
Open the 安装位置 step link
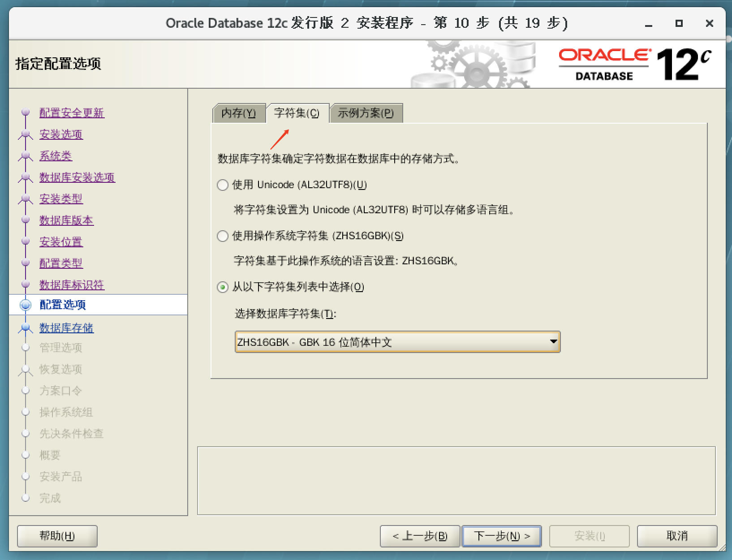[x=60, y=242]
